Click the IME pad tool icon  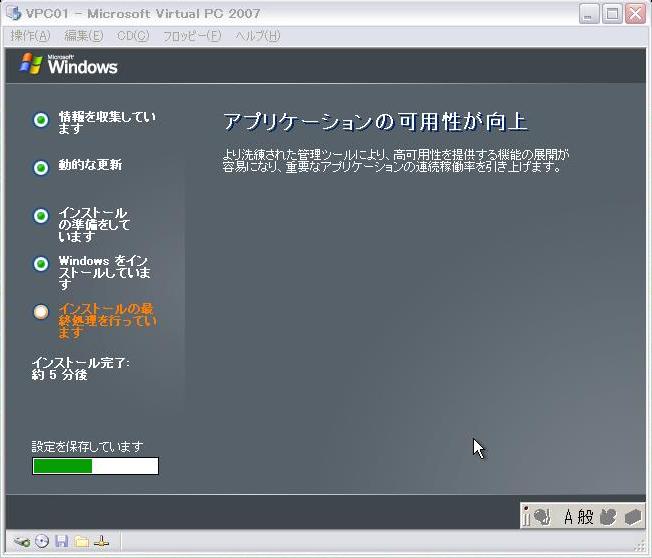point(608,517)
